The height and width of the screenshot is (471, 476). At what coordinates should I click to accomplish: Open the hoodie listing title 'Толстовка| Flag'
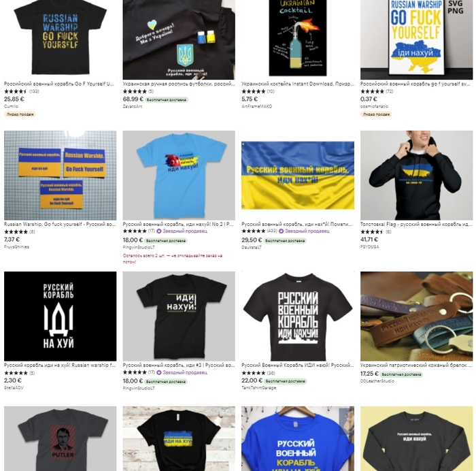(x=416, y=224)
